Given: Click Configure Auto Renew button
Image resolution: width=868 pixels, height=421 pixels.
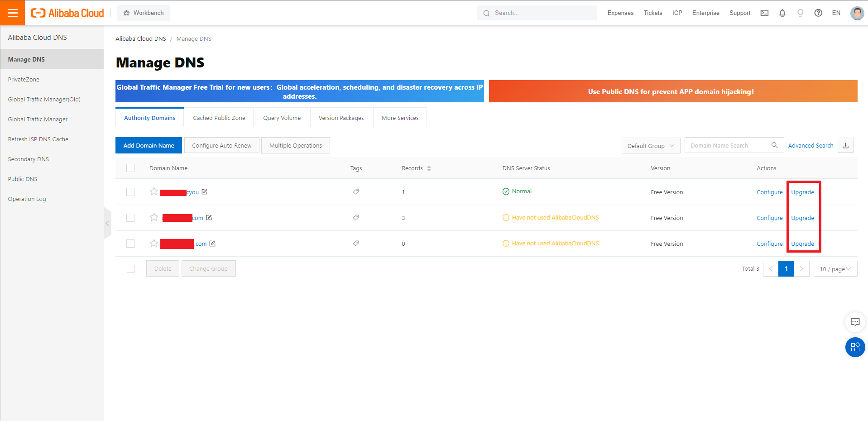Looking at the screenshot, I should [x=222, y=145].
